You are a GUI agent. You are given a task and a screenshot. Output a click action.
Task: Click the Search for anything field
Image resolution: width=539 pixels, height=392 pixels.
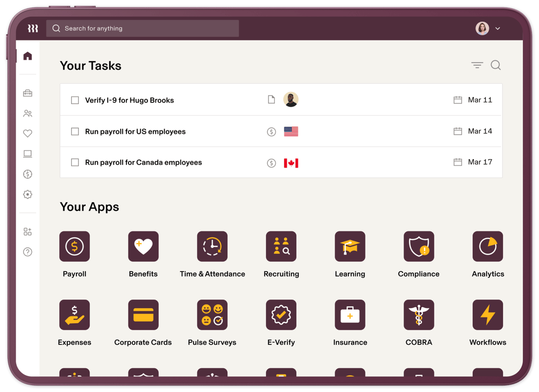coord(143,28)
